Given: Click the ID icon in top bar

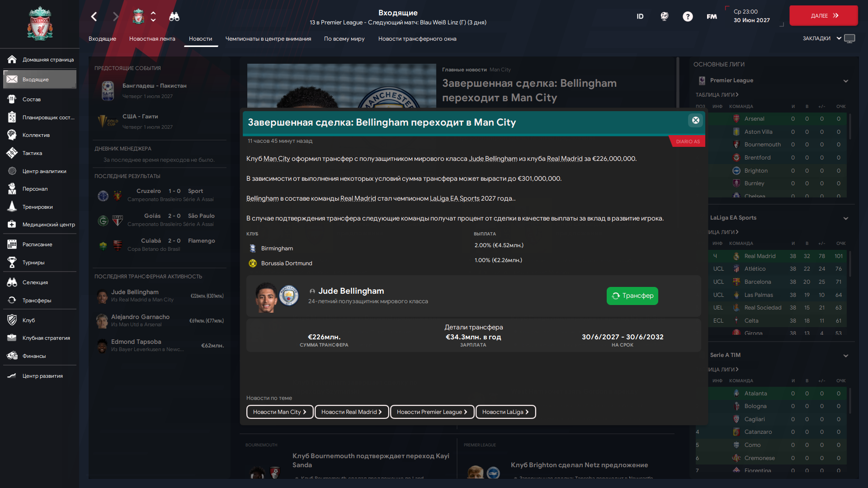Looking at the screenshot, I should (x=640, y=17).
